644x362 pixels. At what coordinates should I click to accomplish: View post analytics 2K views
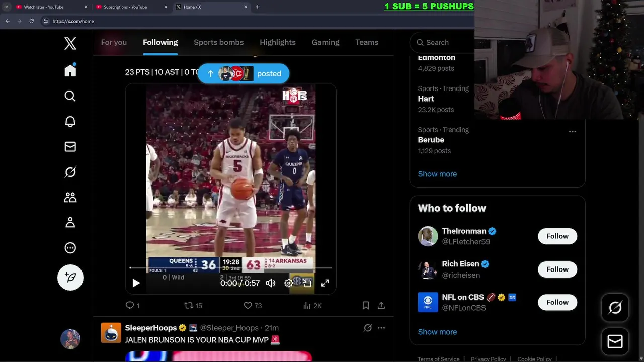click(x=312, y=305)
